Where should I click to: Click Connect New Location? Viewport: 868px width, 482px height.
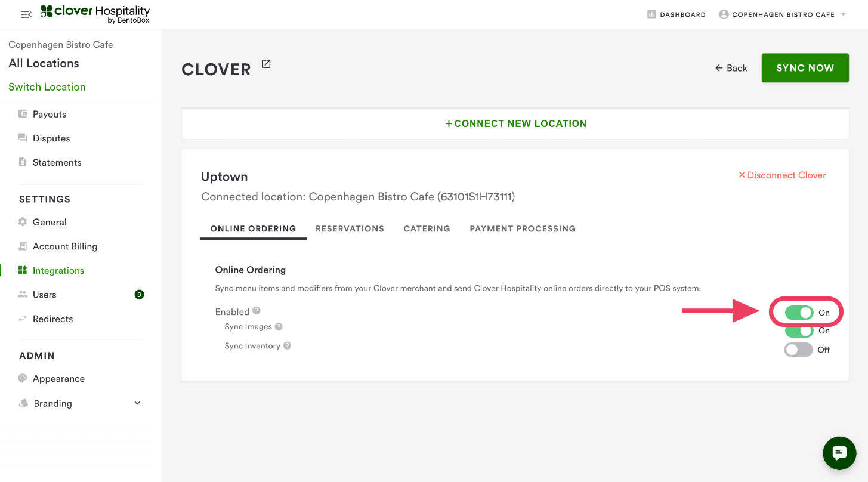coord(515,124)
